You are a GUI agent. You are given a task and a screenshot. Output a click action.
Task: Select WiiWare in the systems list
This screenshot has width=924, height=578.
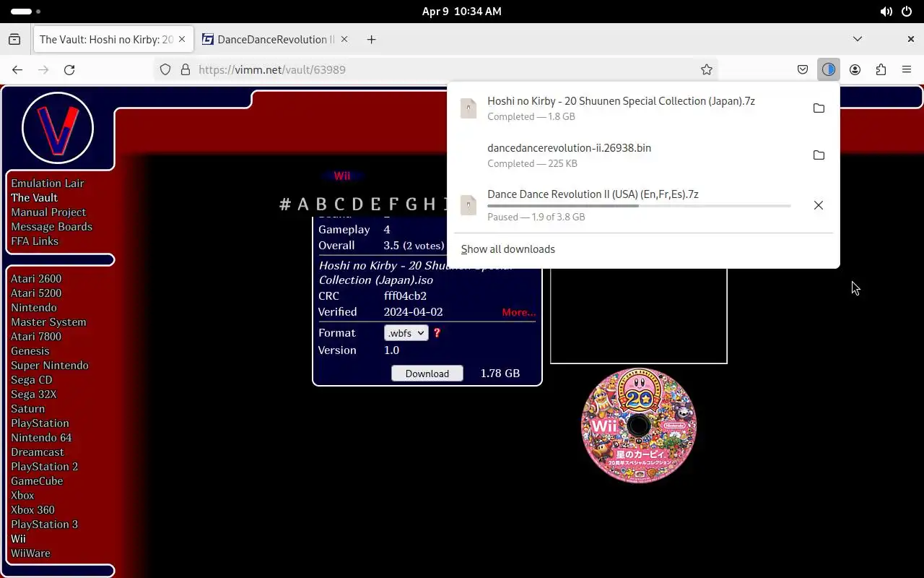click(x=30, y=553)
